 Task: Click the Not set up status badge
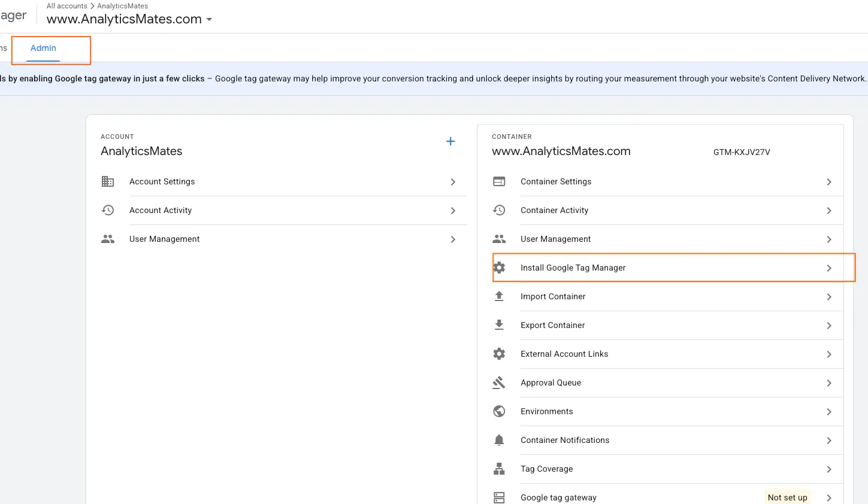pyautogui.click(x=787, y=497)
